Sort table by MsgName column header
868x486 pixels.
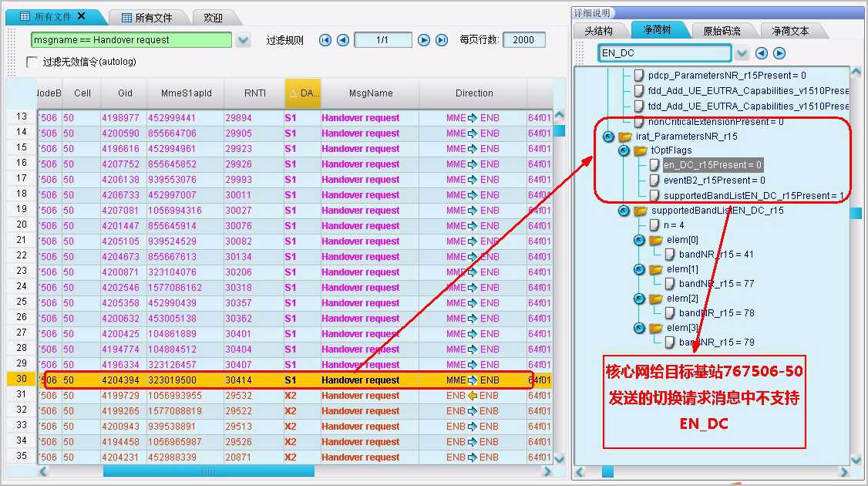click(x=371, y=93)
